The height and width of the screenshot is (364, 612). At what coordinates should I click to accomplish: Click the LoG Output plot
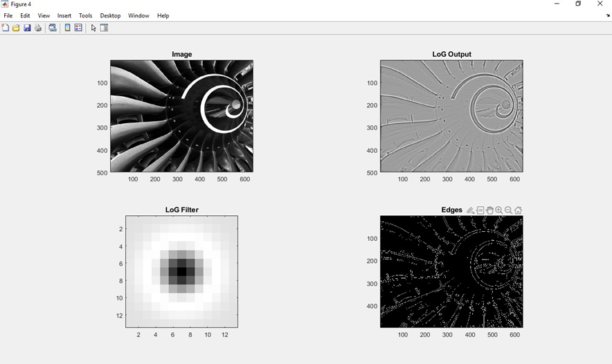click(x=451, y=116)
